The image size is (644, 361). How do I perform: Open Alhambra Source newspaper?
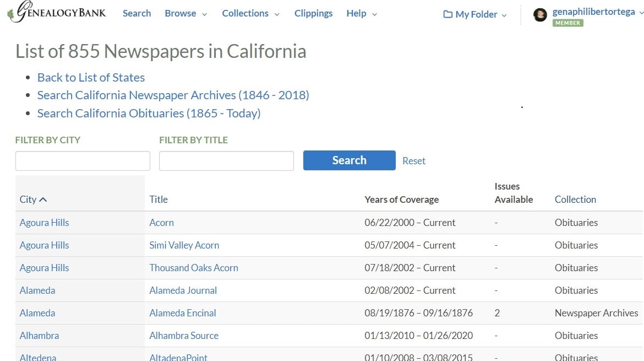click(184, 336)
